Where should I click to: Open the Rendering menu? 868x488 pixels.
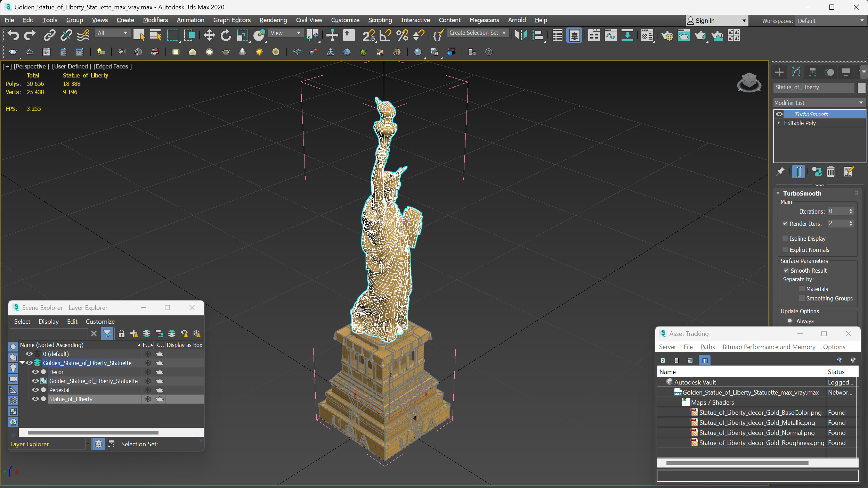[x=273, y=20]
